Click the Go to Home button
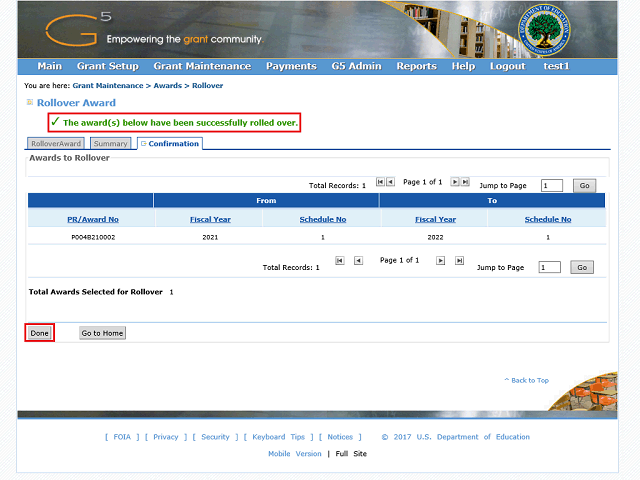Viewport: 640px width, 480px height. click(102, 333)
